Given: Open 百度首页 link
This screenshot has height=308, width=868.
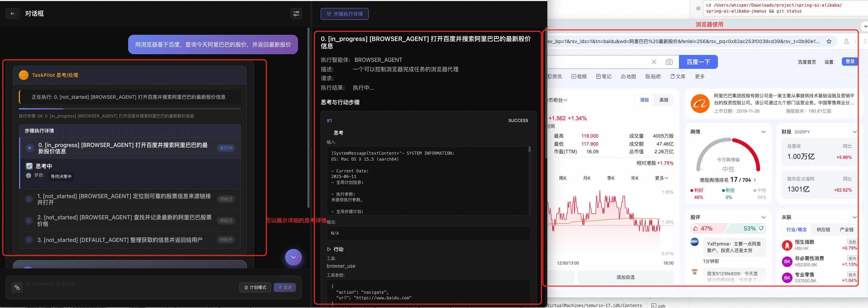Looking at the screenshot, I should [x=807, y=62].
